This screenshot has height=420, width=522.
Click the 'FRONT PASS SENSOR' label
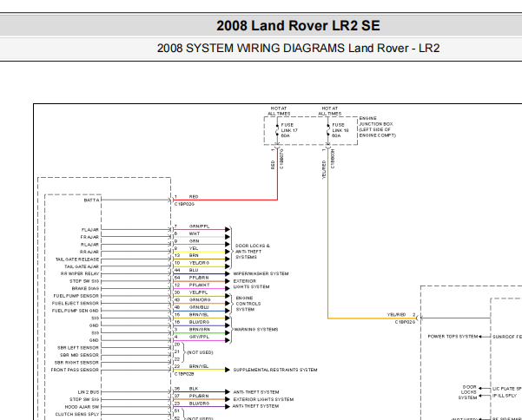coord(75,370)
